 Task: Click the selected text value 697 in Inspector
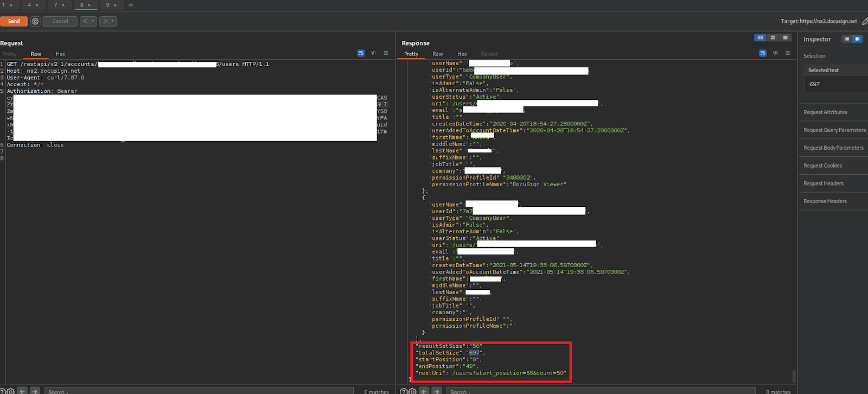[814, 84]
